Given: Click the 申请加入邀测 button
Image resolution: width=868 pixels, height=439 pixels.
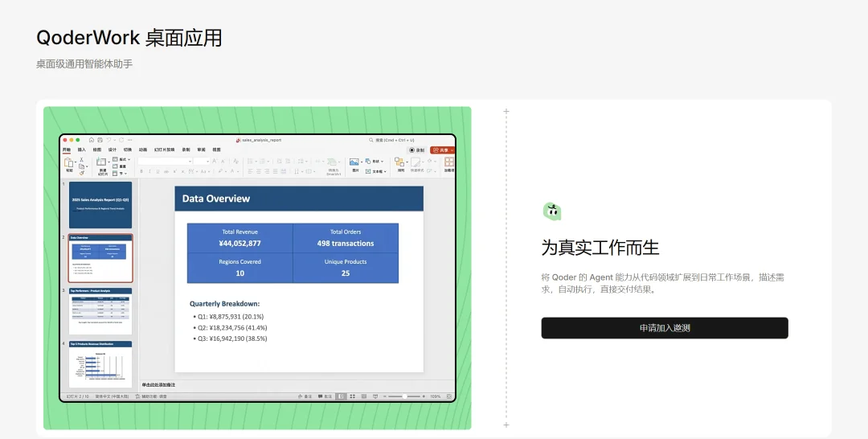Looking at the screenshot, I should (665, 328).
